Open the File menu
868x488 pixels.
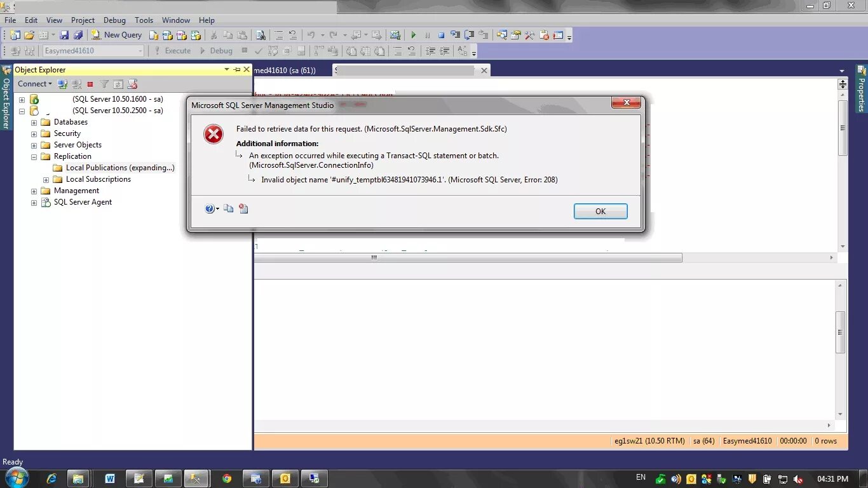(10, 20)
